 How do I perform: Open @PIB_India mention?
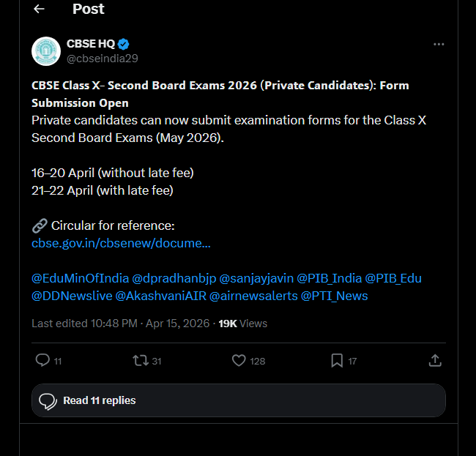327,278
